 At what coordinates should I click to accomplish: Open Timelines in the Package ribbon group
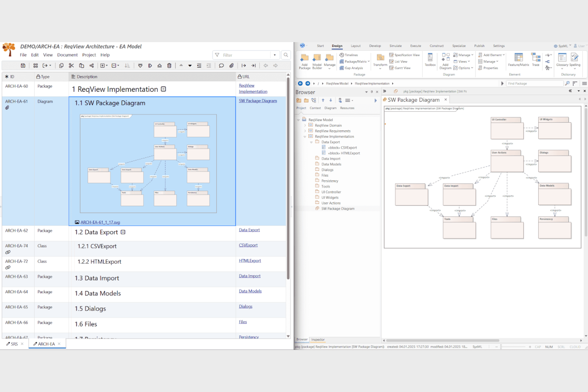click(x=349, y=55)
